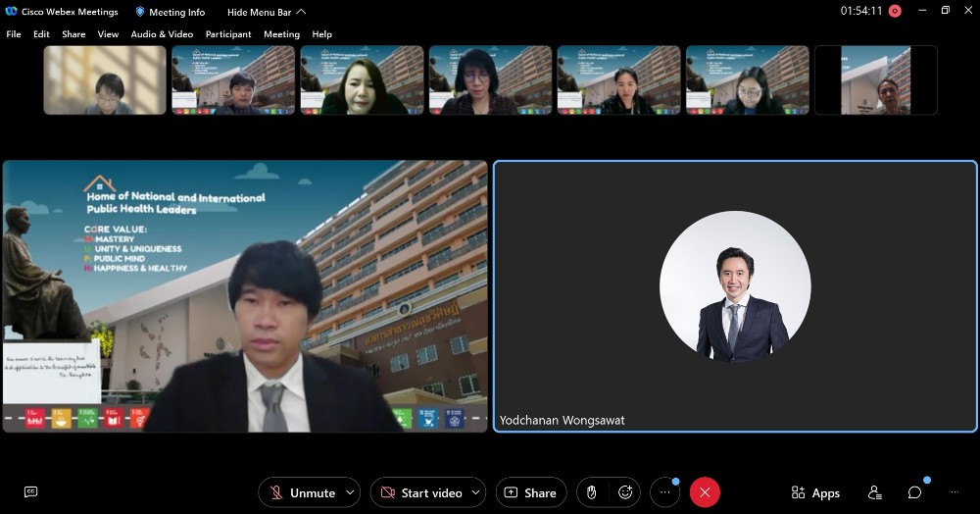
Task: Expand audio options arrow beside Unmute
Action: click(352, 492)
